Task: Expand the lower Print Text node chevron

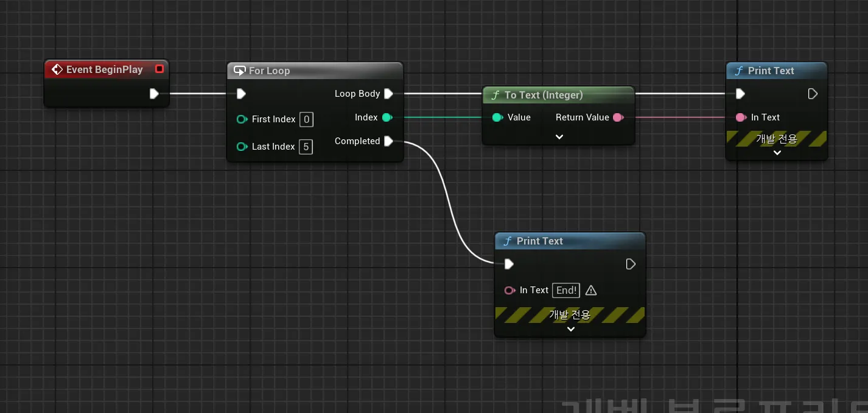Action: coord(570,329)
